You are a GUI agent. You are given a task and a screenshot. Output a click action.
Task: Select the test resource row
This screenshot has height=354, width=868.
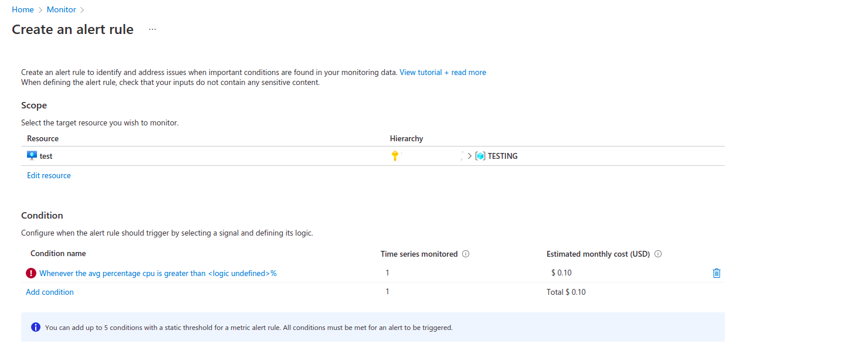[x=373, y=156]
